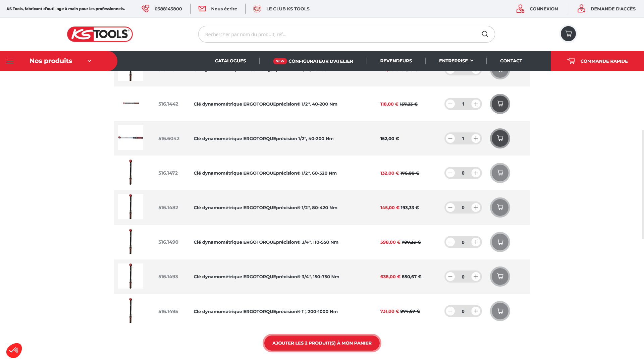This screenshot has height=362, width=644.
Task: Click the KS Tools logo
Action: click(100, 34)
